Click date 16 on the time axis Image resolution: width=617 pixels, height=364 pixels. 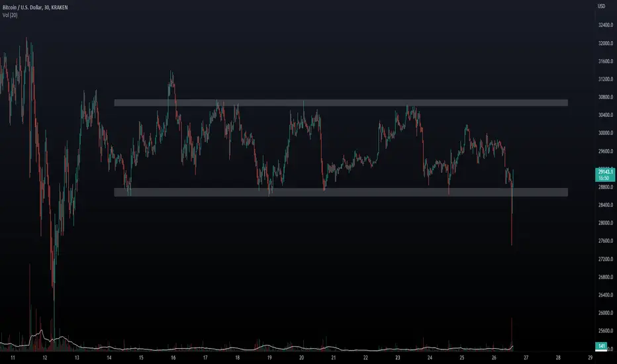[x=173, y=357]
